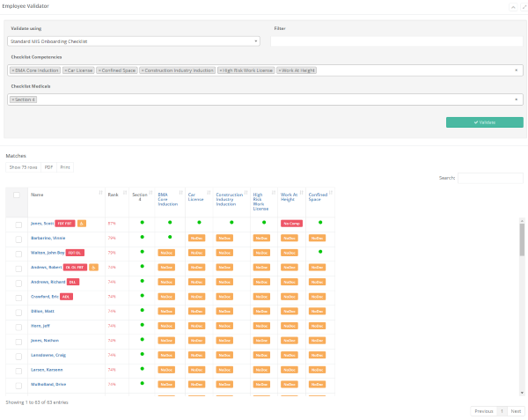Click the DLL tag beside Andrews, Richard
The image size is (528, 420).
(73, 282)
